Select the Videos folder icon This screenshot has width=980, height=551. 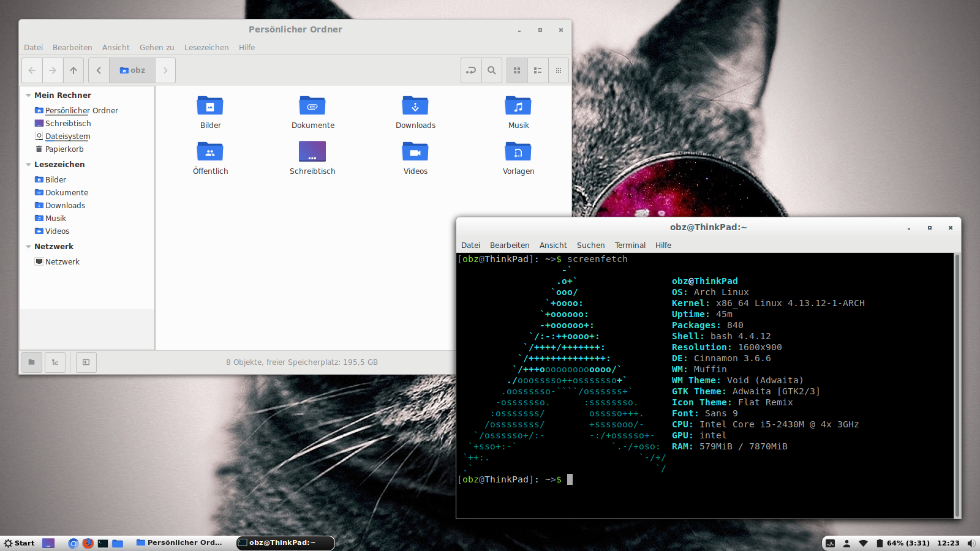click(415, 152)
